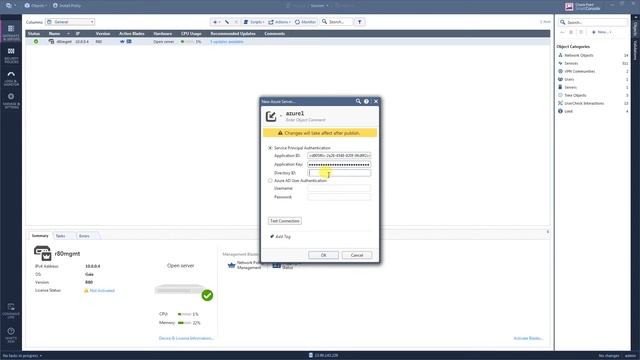Open the Security Policies sidebar view
The width and height of the screenshot is (640, 360).
(11, 55)
